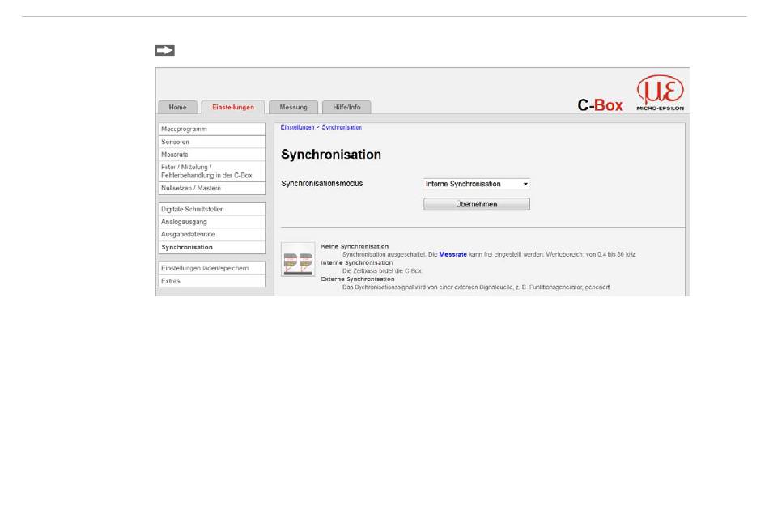Viewport: 769px width, 532px height.
Task: Expand the Synchronisationsmodus dropdown
Action: point(476,184)
